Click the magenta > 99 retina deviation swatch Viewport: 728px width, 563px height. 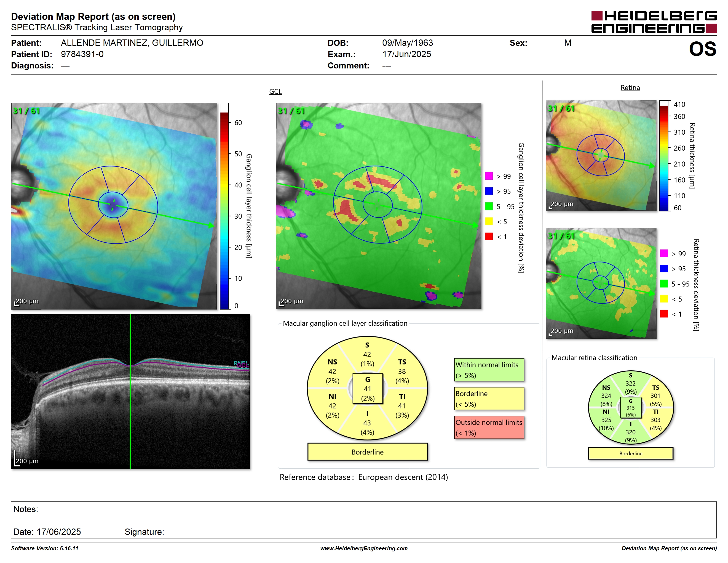pyautogui.click(x=664, y=253)
